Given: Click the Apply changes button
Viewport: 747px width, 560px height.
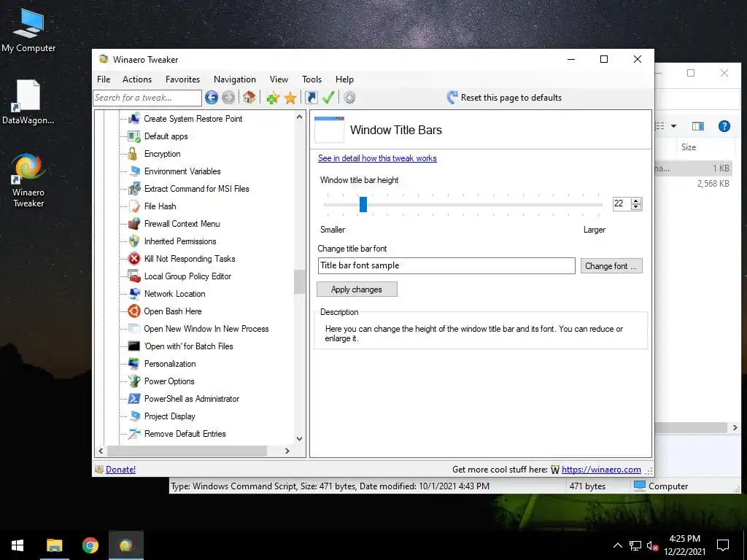Looking at the screenshot, I should point(357,289).
